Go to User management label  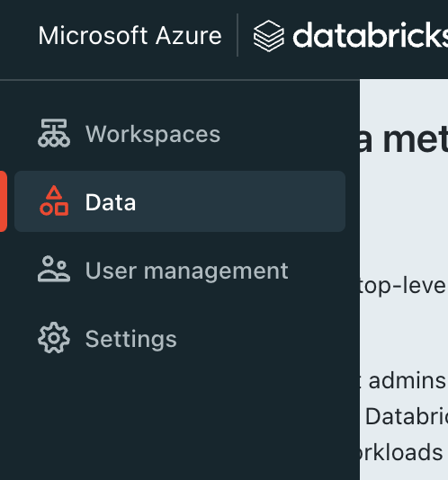tap(187, 271)
